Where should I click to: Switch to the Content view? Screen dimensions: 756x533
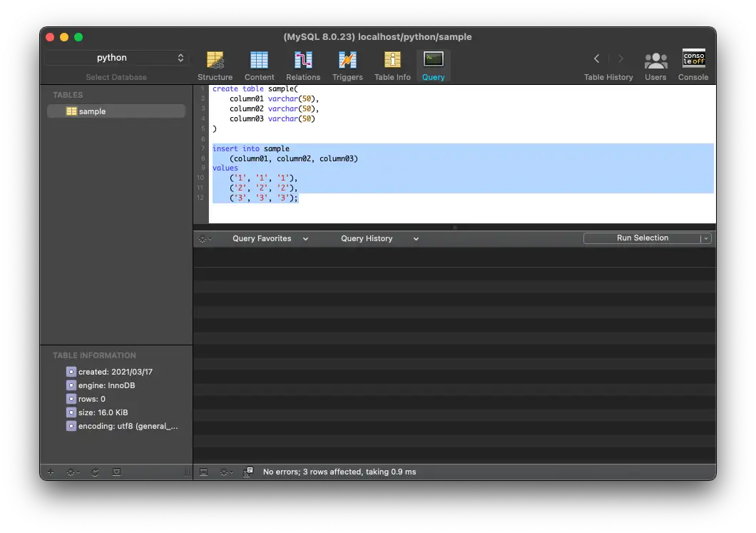tap(259, 66)
